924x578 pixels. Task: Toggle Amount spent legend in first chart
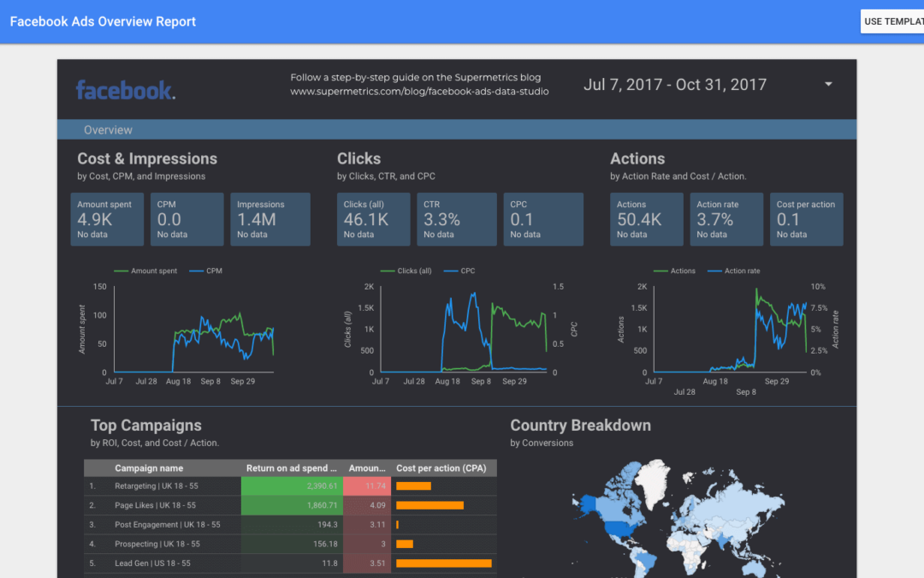(153, 271)
